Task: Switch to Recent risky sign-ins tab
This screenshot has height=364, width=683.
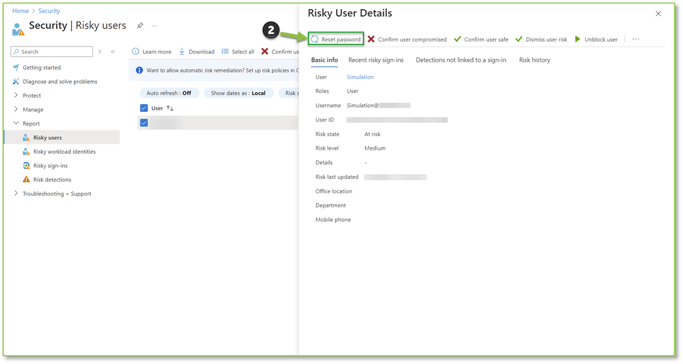Action: tap(376, 60)
